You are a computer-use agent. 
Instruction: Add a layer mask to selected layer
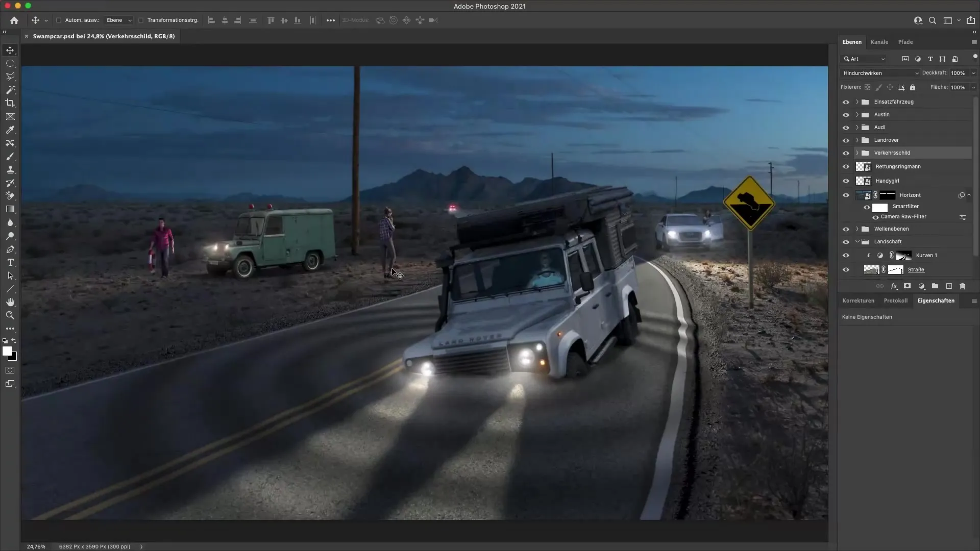pyautogui.click(x=907, y=286)
